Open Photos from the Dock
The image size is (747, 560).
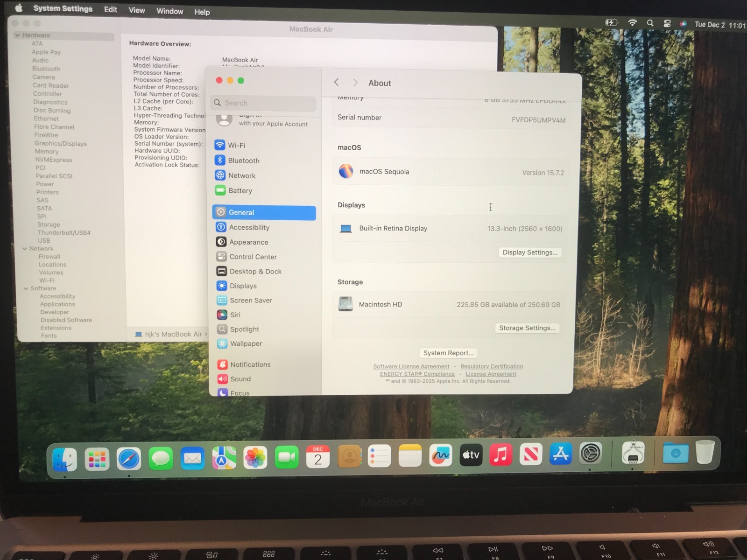click(x=255, y=457)
